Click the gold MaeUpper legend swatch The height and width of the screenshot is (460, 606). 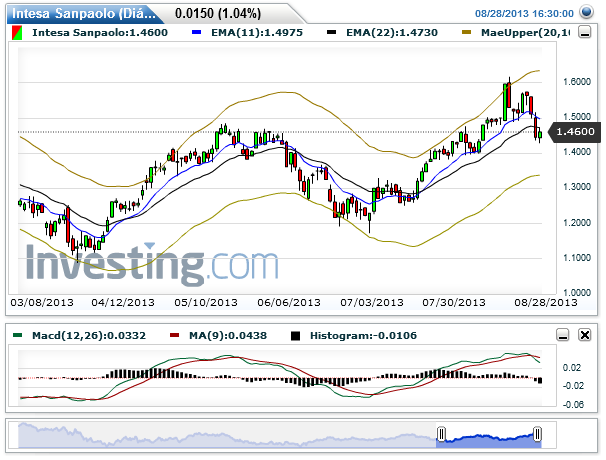(x=466, y=32)
